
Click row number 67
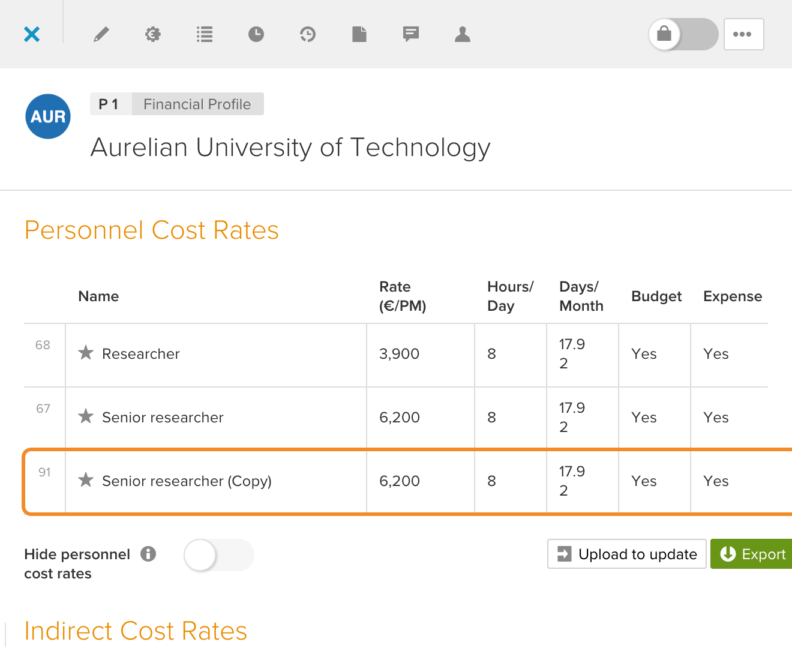43,409
